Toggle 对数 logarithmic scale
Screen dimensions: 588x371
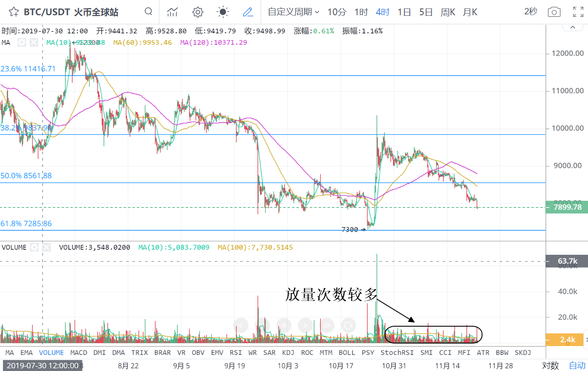click(550, 365)
